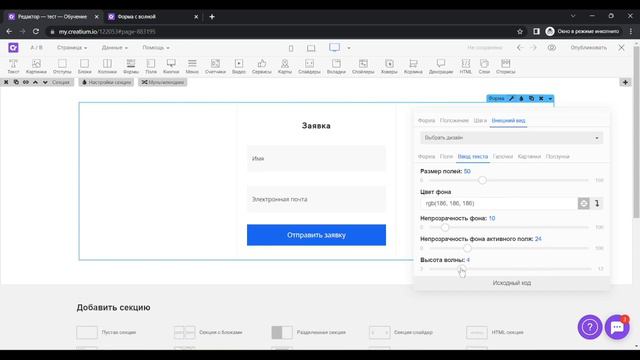Screen dimensions: 640x360
Task: Switch to the Галочки sub-tab
Action: pyautogui.click(x=503, y=156)
